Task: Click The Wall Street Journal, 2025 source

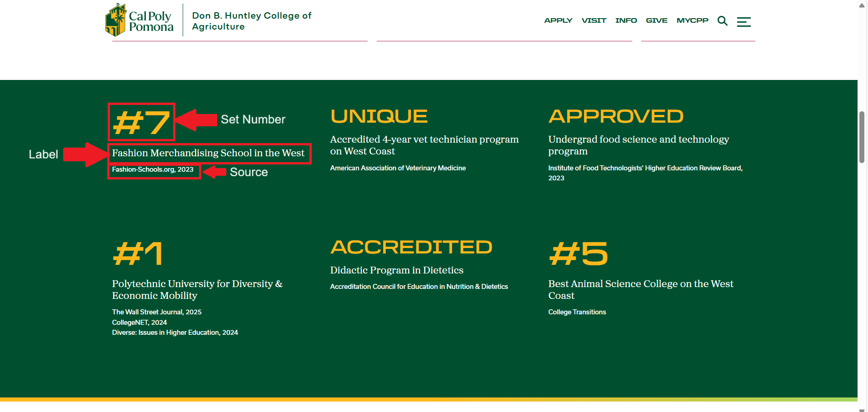Action: 157,312
